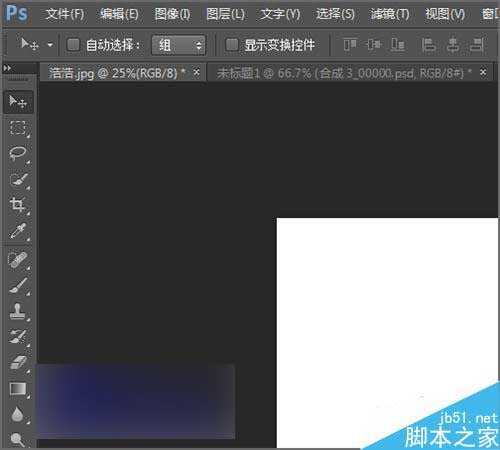Open the 图层(L) menu

click(x=225, y=14)
